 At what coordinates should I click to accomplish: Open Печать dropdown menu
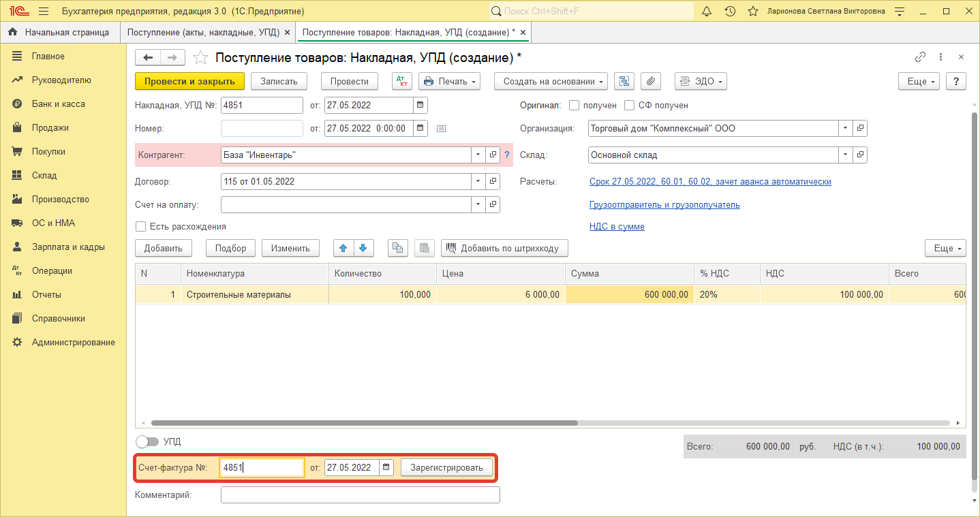(449, 81)
